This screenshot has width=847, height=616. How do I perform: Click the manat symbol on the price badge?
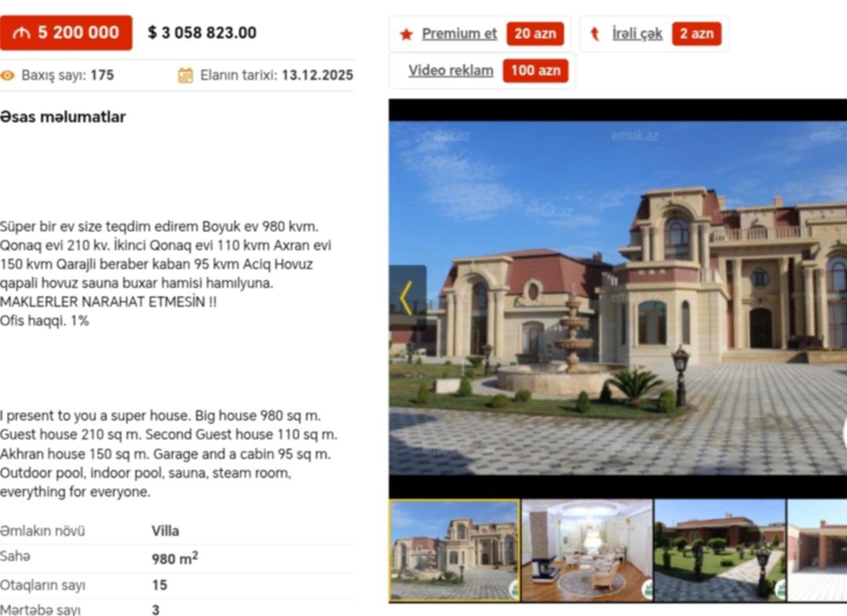tap(22, 33)
